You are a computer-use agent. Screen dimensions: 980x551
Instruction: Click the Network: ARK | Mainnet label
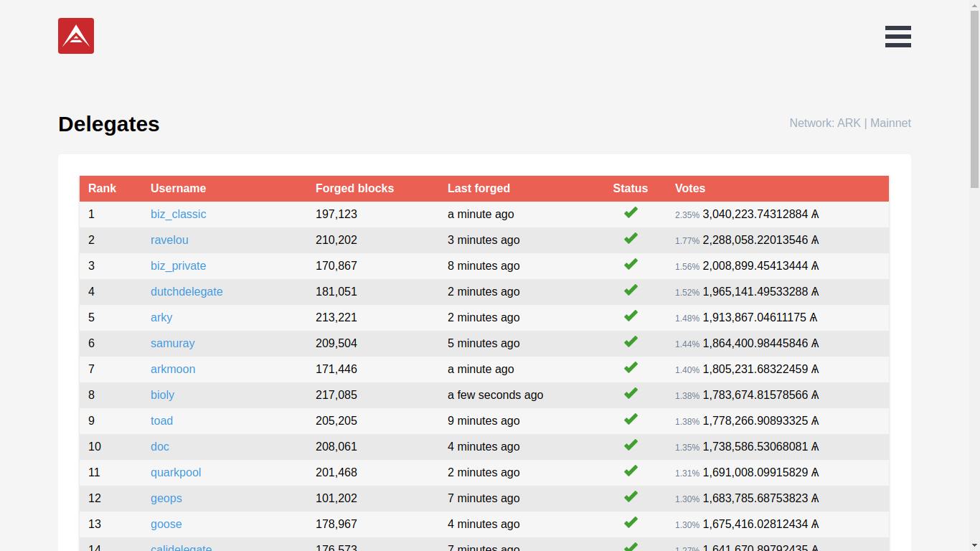pos(850,123)
